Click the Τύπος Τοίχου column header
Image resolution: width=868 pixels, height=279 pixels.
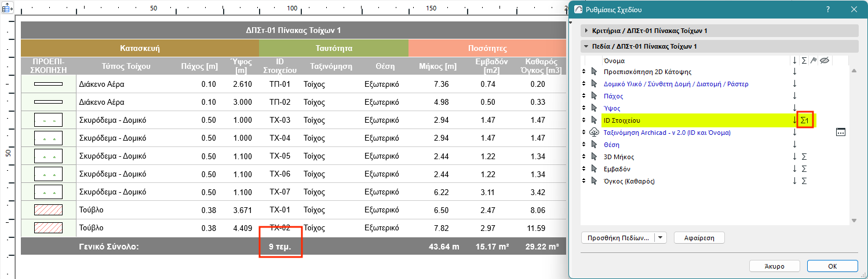pyautogui.click(x=126, y=66)
